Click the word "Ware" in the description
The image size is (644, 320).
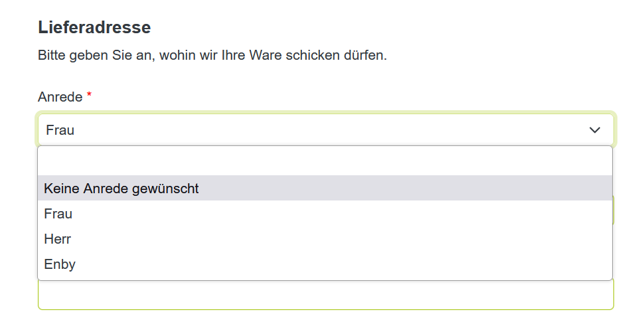coord(266,55)
